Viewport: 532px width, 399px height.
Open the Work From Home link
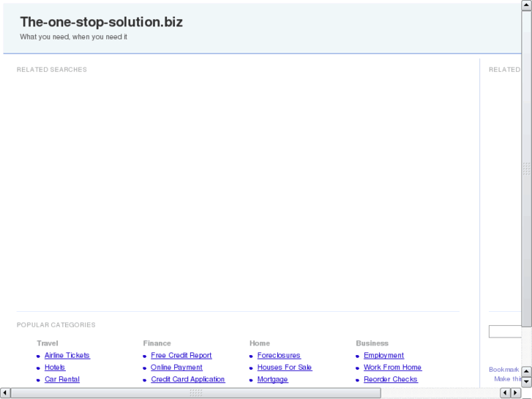392,367
